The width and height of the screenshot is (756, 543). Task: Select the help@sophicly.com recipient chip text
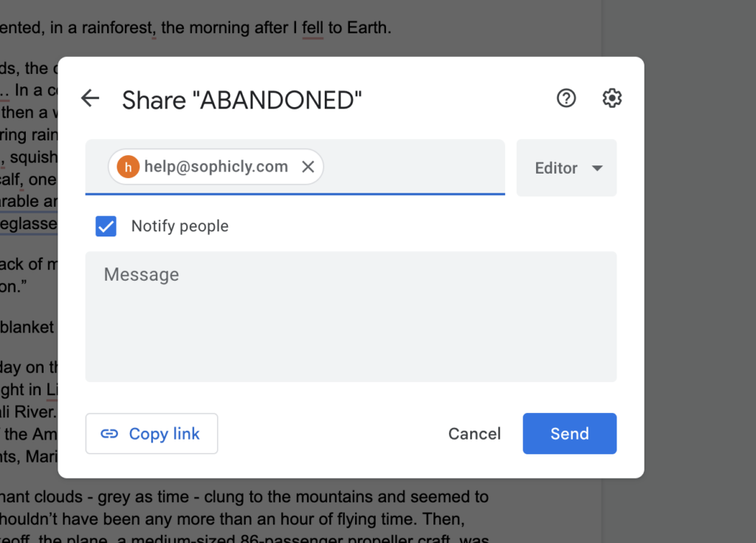point(216,167)
